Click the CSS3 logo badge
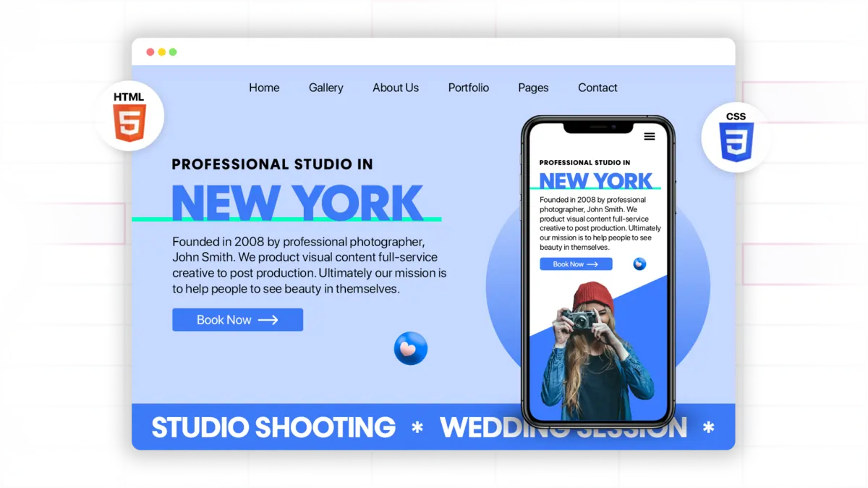868x488 pixels. 736,137
